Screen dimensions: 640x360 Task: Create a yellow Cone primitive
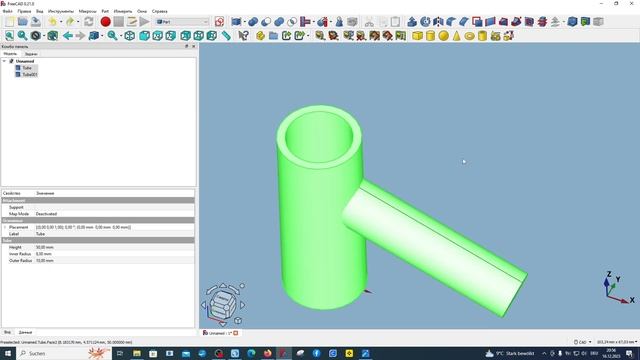pyautogui.click(x=456, y=36)
